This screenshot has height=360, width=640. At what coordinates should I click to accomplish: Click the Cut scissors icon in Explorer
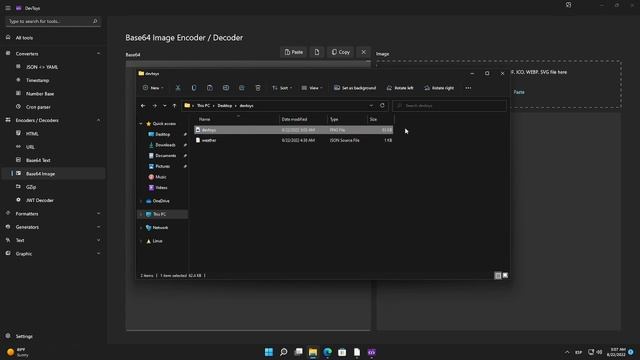pos(178,88)
